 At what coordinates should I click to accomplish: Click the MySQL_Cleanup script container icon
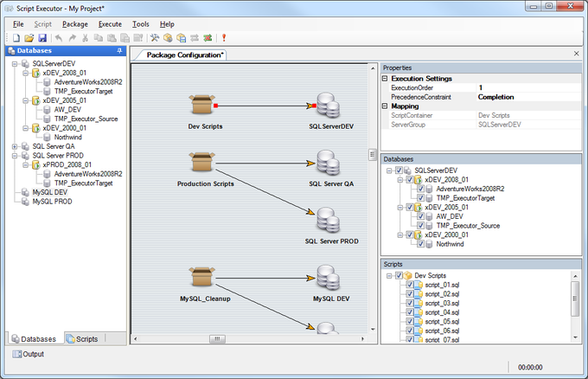(x=201, y=279)
